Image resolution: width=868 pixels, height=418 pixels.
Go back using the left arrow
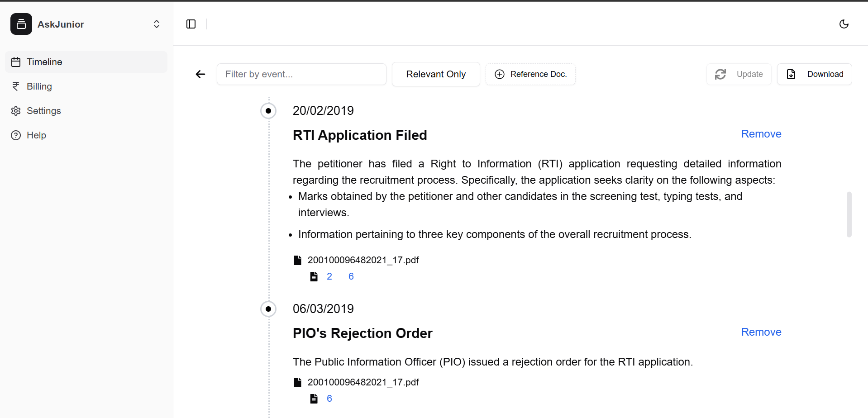coord(200,74)
